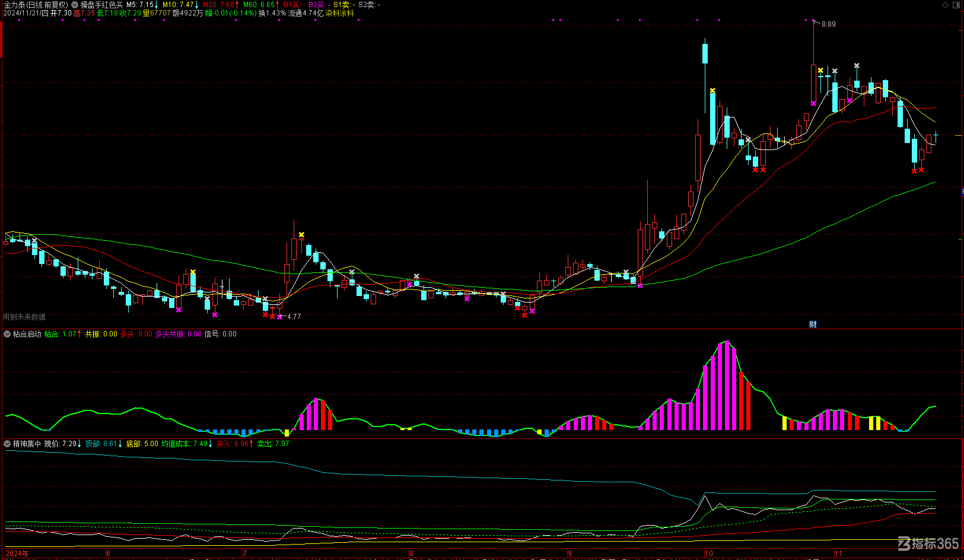Click the 底部: 5.00 value
964x560 pixels.
click(142, 444)
